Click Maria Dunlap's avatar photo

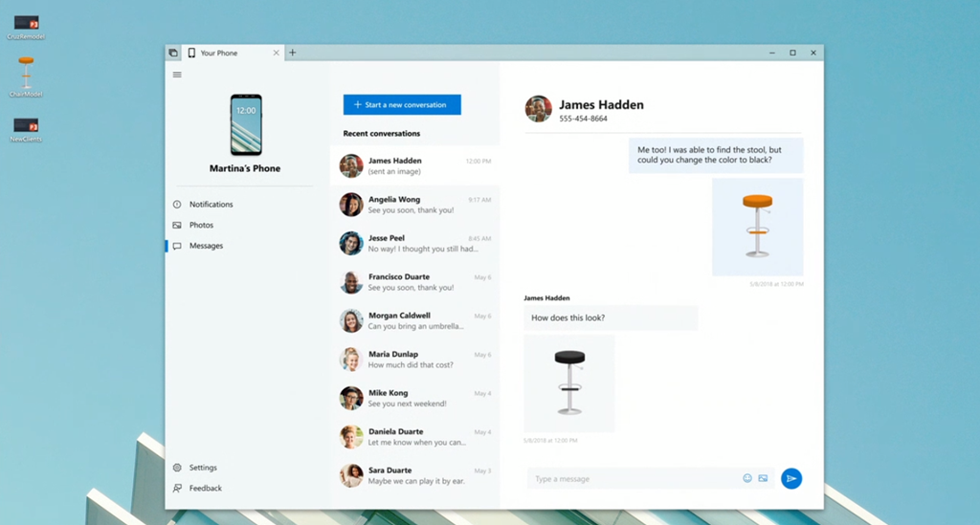tap(351, 360)
